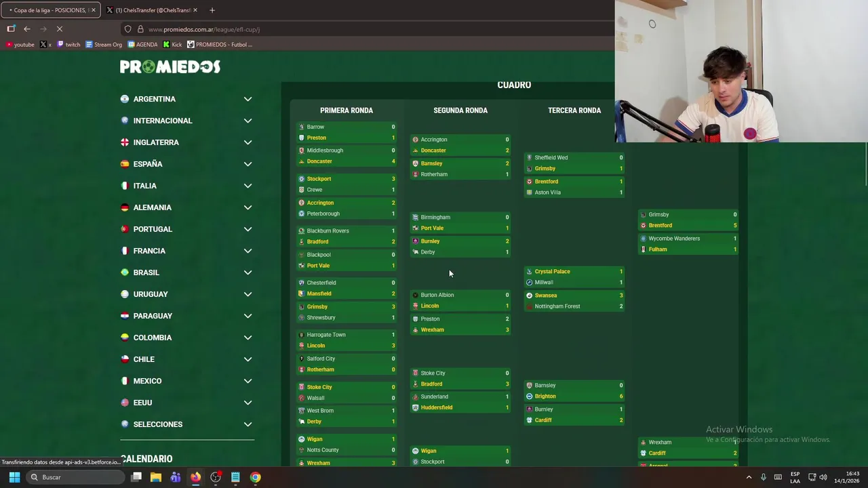Click the TERCERA RONDA column heading
Viewport: 868px width, 488px height.
pos(574,110)
